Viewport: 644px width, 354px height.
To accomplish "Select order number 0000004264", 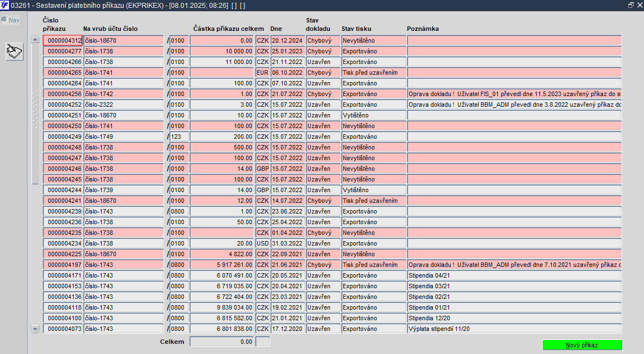I will 63,83.
